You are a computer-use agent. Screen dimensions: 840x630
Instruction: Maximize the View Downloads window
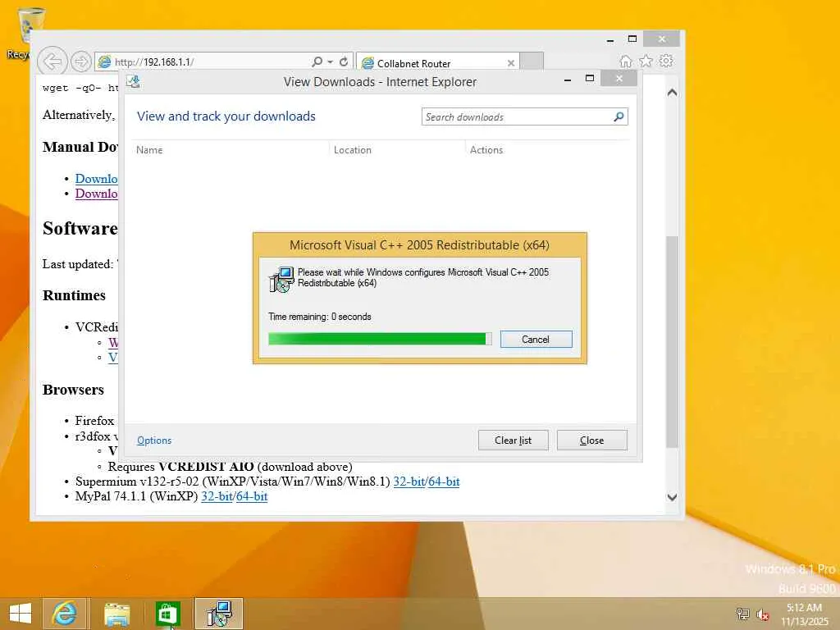tap(589, 78)
